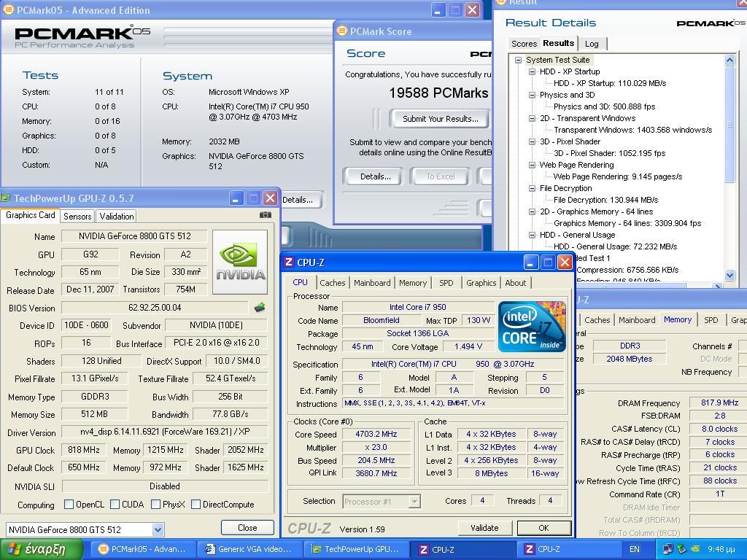
Task: Collapse the 2D - Transparent Windows node
Action: [532, 118]
